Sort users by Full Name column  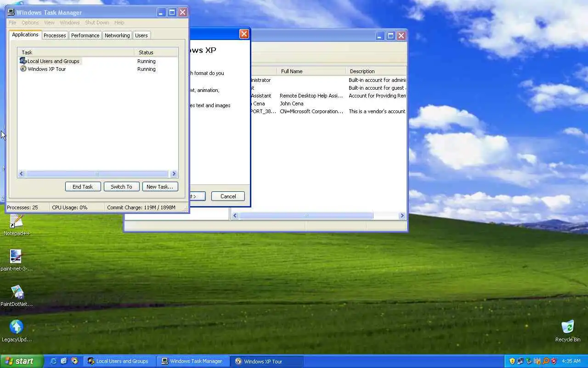pyautogui.click(x=311, y=71)
